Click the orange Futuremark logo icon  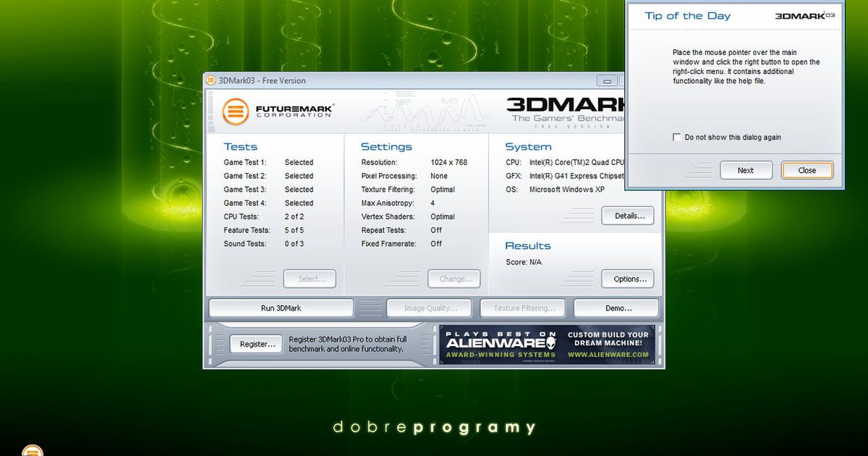236,112
